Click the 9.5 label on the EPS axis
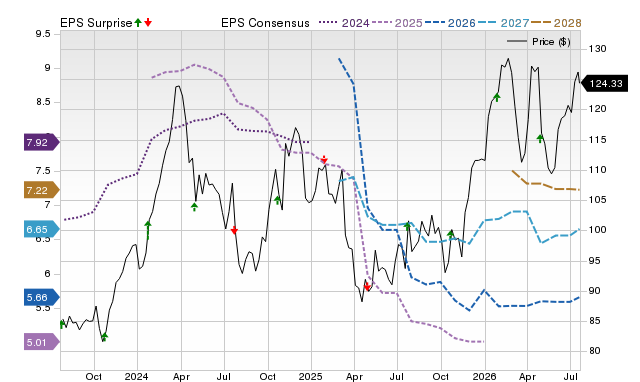The height and width of the screenshot is (382, 640). click(43, 34)
